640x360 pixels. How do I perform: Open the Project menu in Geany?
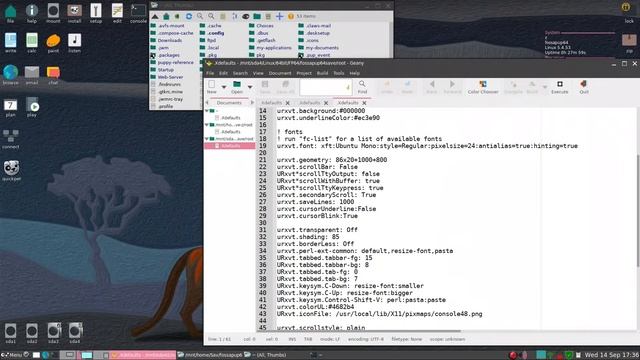tap(304, 73)
